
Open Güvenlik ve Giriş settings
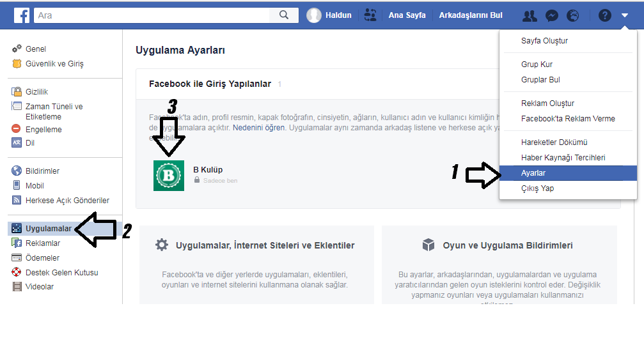54,64
